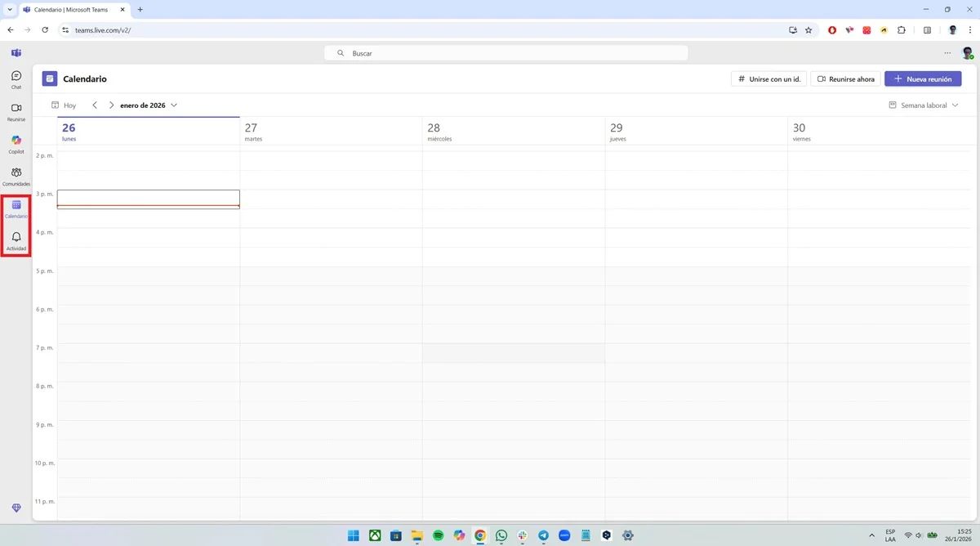View site information icon in address bar

pyautogui.click(x=66, y=30)
